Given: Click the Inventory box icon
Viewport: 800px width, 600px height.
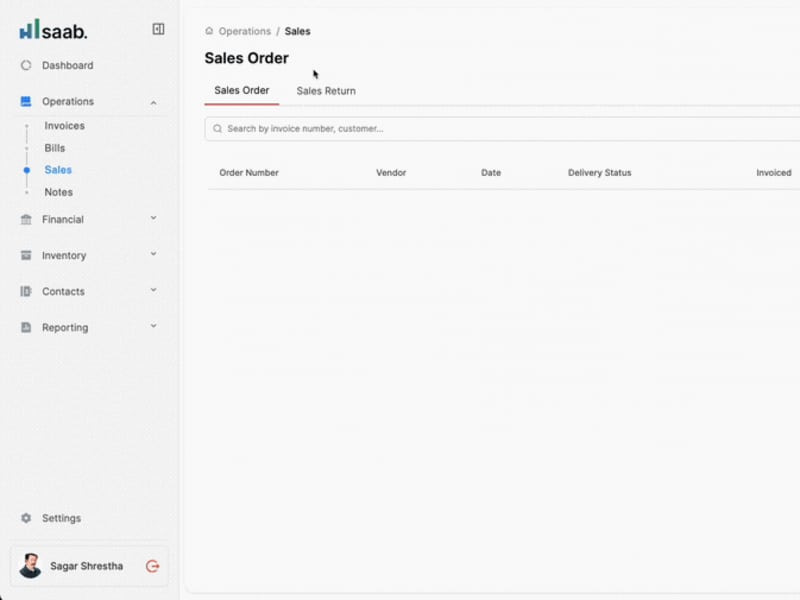Looking at the screenshot, I should tap(26, 255).
